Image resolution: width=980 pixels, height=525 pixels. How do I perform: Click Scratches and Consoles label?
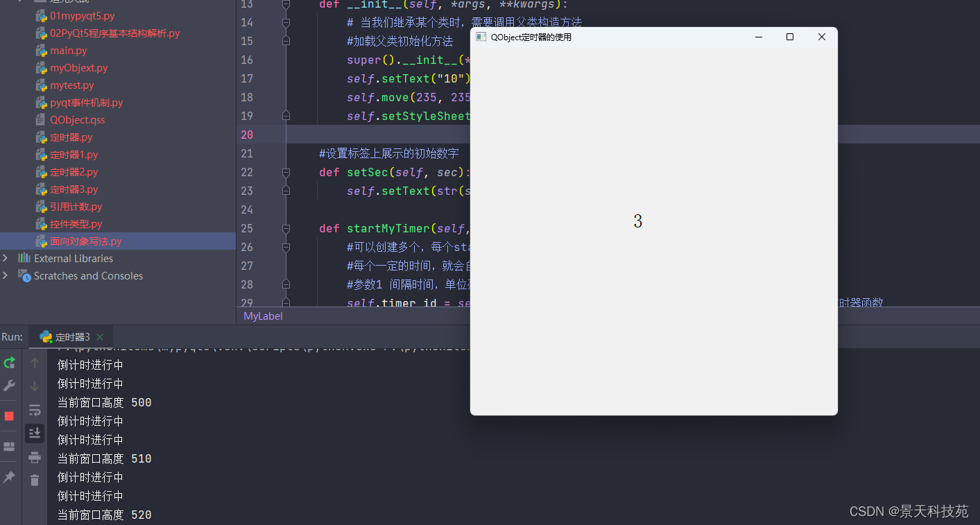88,275
